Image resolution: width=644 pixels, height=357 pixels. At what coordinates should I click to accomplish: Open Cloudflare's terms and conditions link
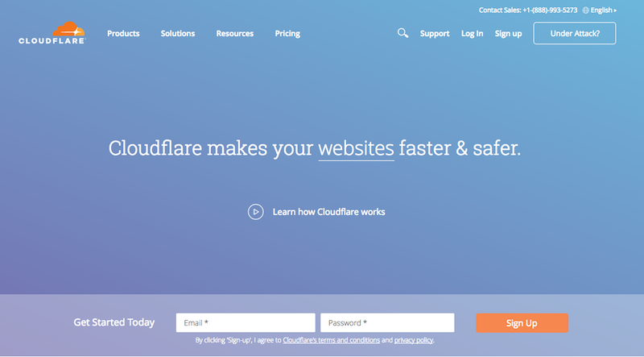click(x=332, y=340)
